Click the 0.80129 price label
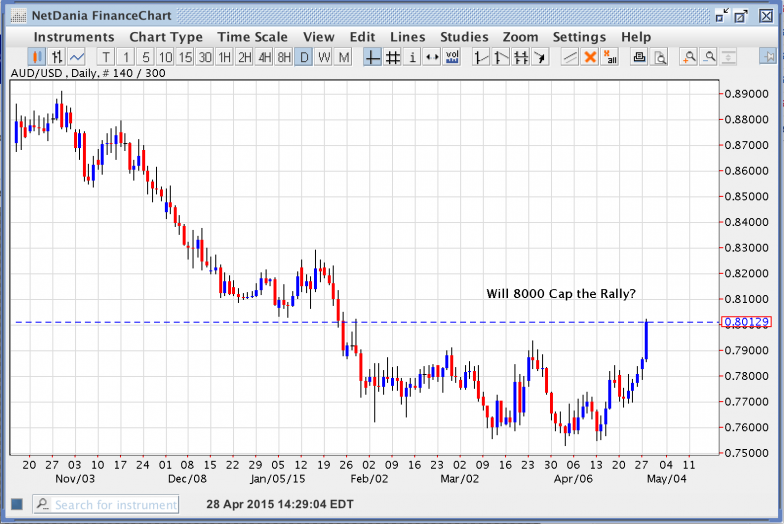Viewport: 784px width, 524px height. tap(746, 322)
